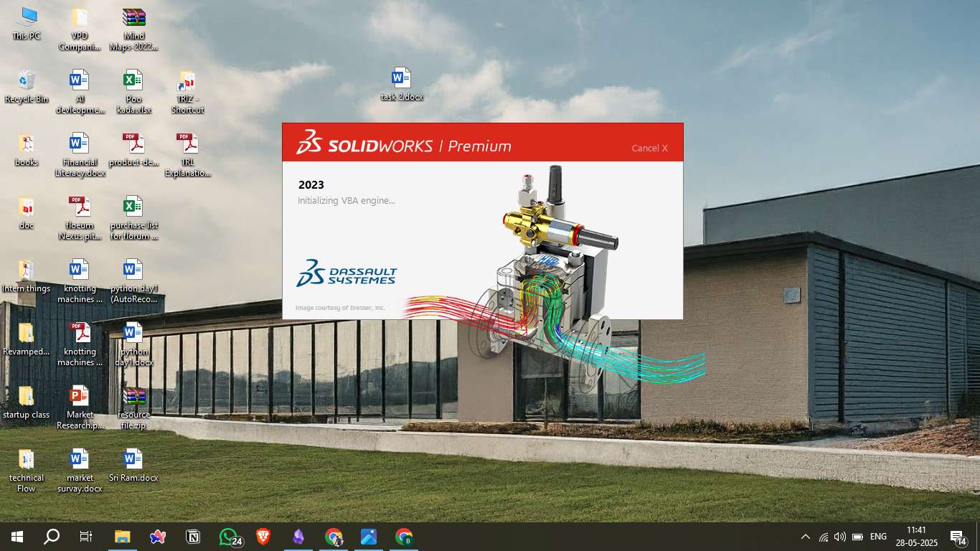The image size is (980, 551).
Task: Show hidden system tray icons
Action: (x=806, y=537)
